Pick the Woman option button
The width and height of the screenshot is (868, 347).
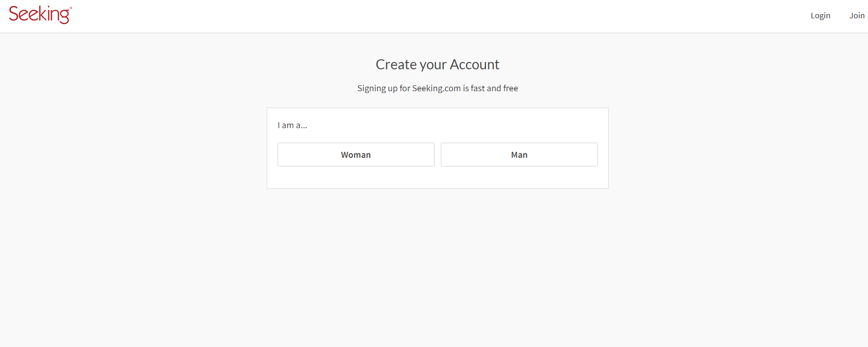click(356, 155)
